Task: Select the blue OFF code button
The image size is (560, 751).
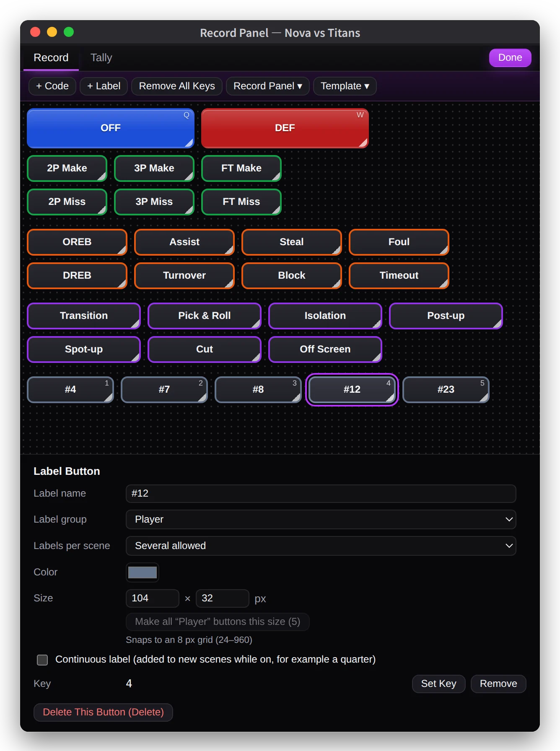Action: point(111,128)
